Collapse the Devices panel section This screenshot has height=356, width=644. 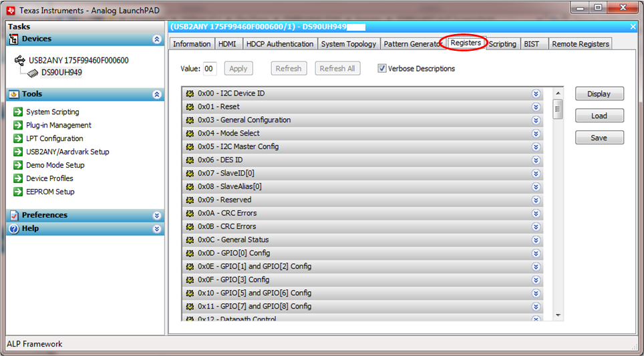(157, 39)
